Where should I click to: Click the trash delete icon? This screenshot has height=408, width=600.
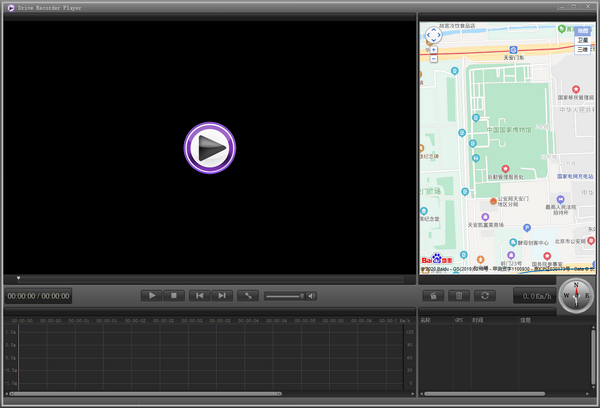459,295
